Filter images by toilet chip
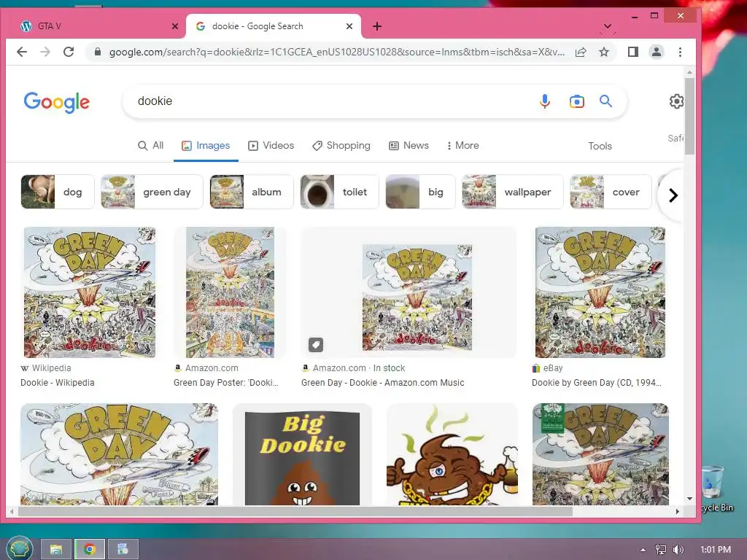 pos(339,192)
